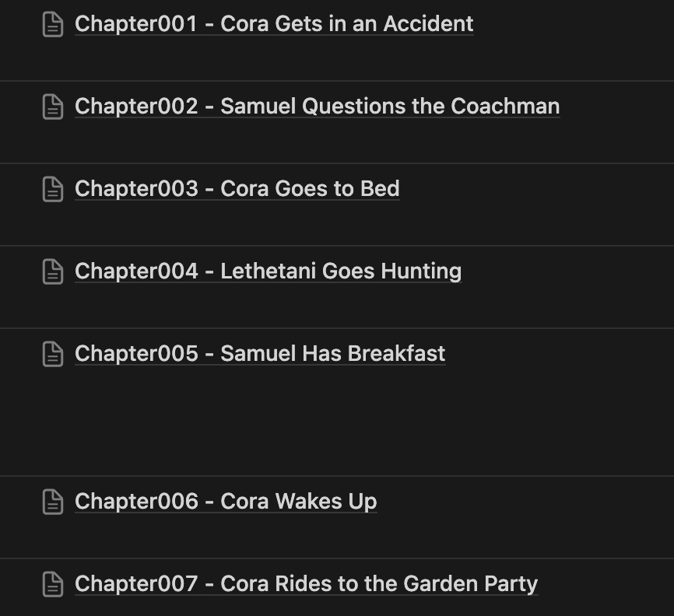Screen dimensions: 674x616
Task: Open Chapter004 - Lethetani Goes Hunting
Action: [268, 271]
